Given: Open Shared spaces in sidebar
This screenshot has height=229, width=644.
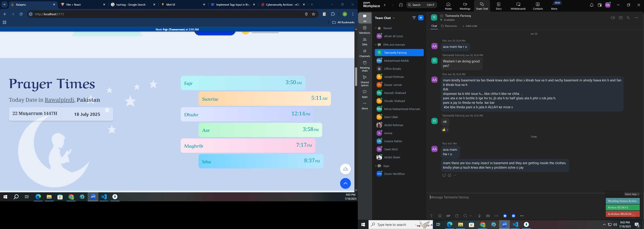Looking at the screenshot, I should [x=365, y=81].
